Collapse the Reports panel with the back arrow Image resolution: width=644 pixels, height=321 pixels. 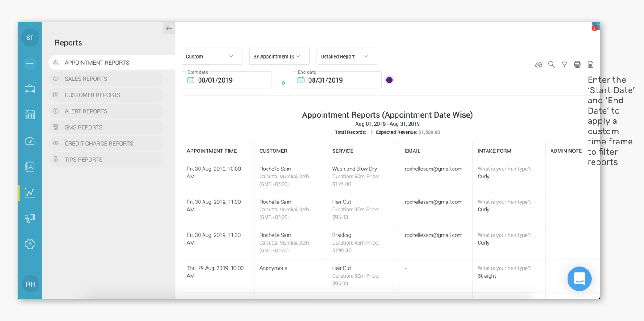click(x=169, y=28)
